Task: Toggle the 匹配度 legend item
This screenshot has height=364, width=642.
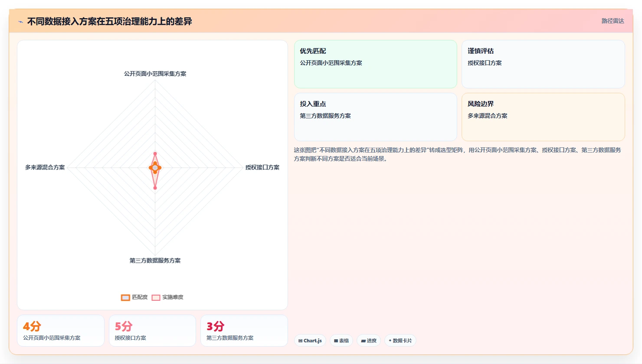Action: 134,297
